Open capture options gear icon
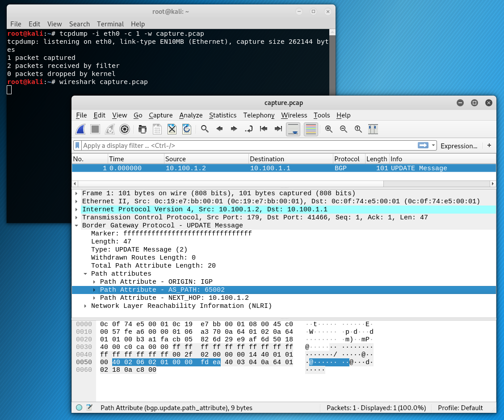Viewport: 504px width, 420px height. pyautogui.click(x=125, y=129)
